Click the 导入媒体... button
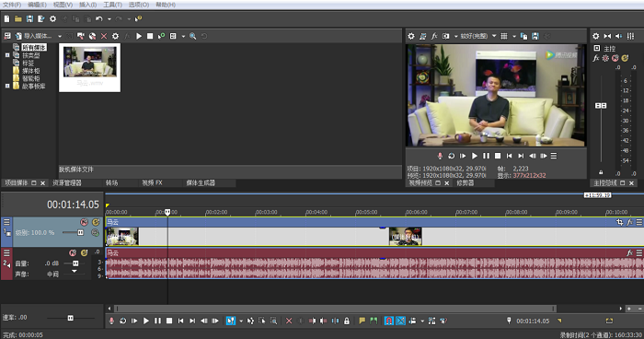Screen dimensions: 644x339 33,36
